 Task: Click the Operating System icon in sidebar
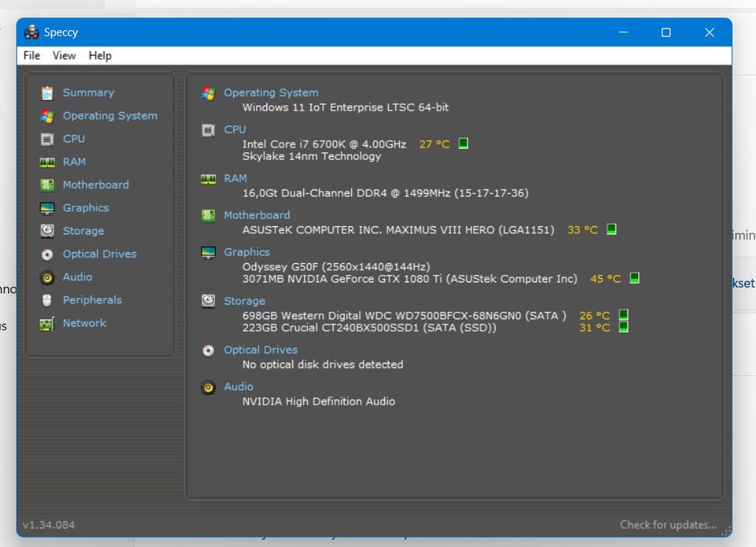pyautogui.click(x=46, y=116)
